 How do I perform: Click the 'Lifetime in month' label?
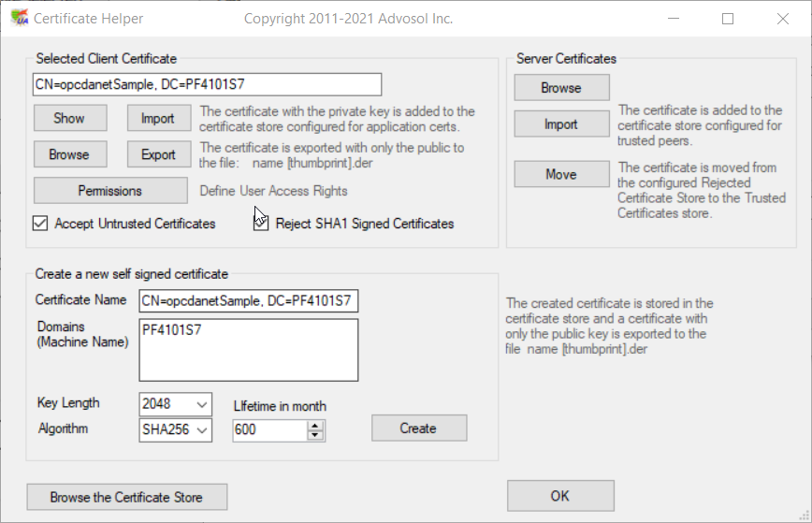[x=280, y=406]
